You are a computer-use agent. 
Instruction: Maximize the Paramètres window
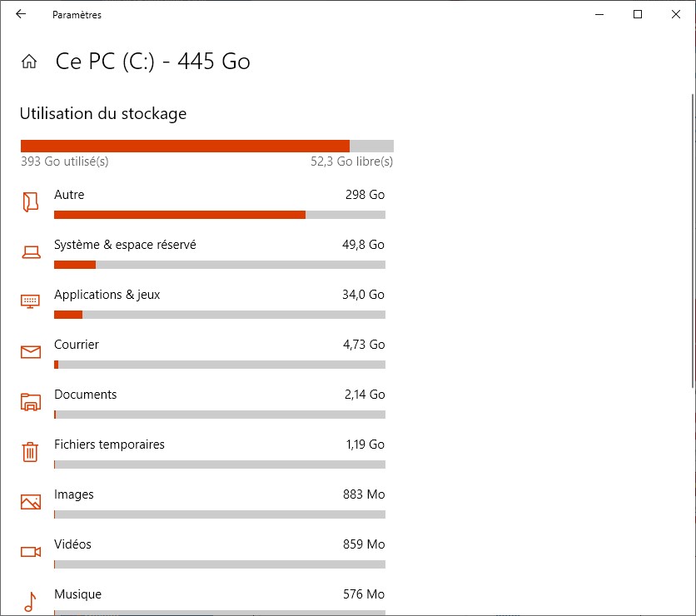coord(638,14)
